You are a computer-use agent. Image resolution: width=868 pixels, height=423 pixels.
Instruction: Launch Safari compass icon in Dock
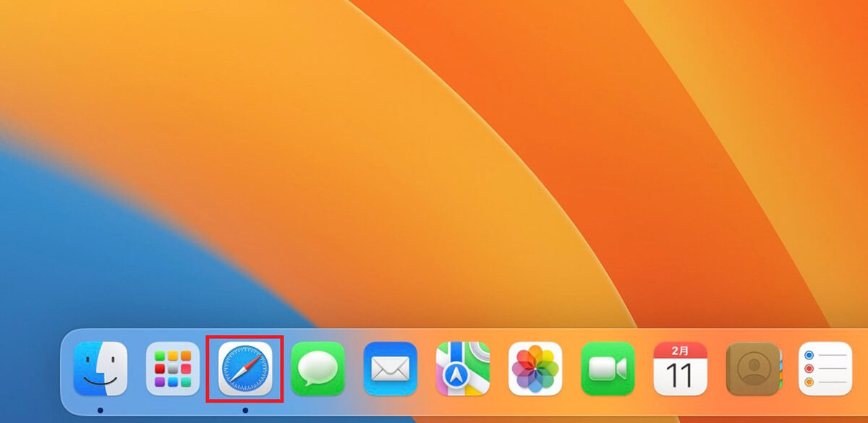(x=245, y=369)
